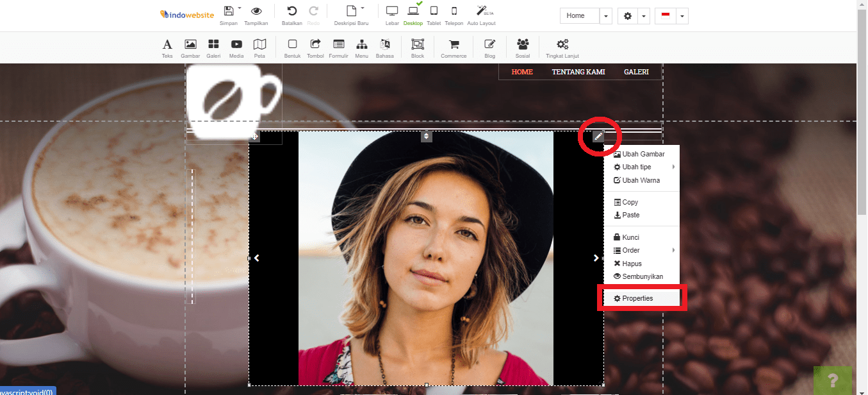The width and height of the screenshot is (868, 395).
Task: Select Ubah Gambar menu entry
Action: click(x=643, y=154)
